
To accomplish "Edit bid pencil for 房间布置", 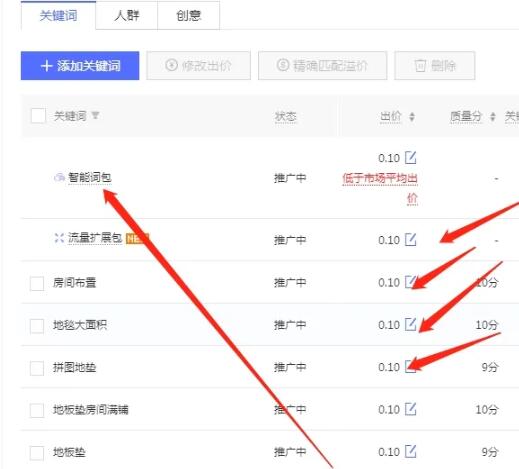I will [x=411, y=282].
